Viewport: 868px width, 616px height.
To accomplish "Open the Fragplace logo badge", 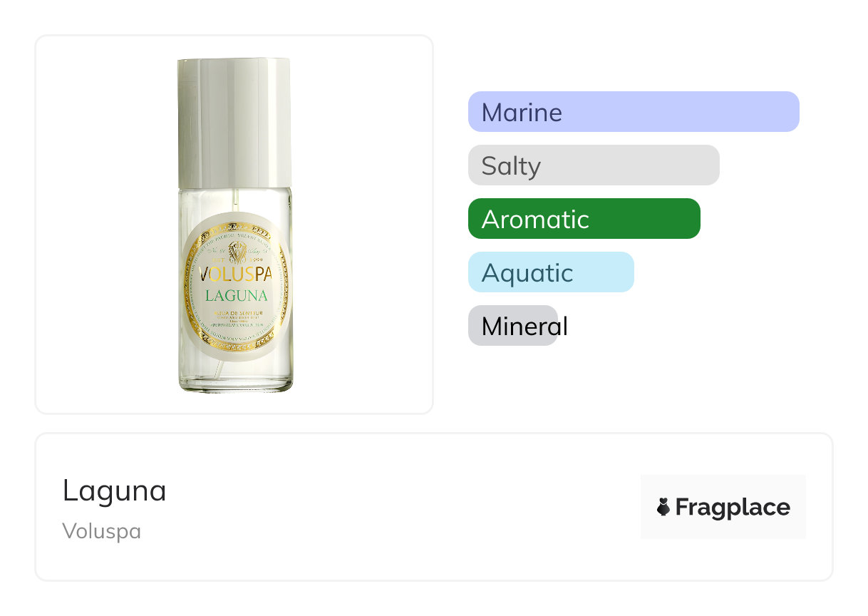I will (x=723, y=507).
